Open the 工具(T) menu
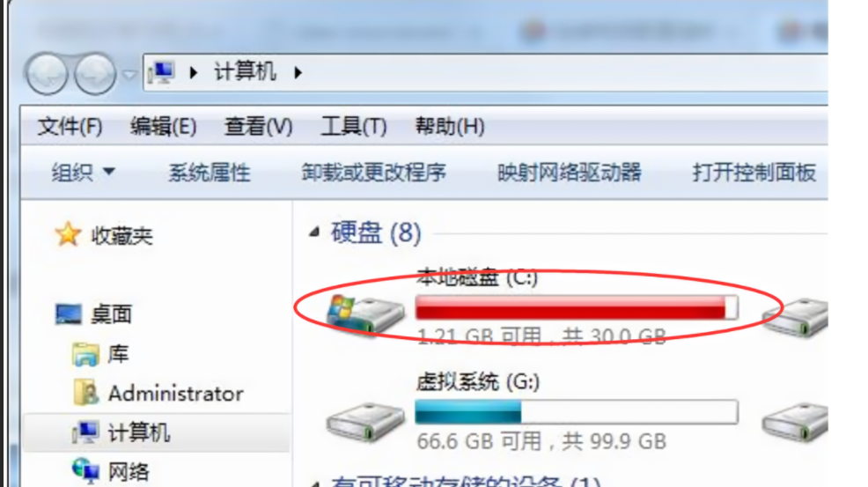 (354, 127)
